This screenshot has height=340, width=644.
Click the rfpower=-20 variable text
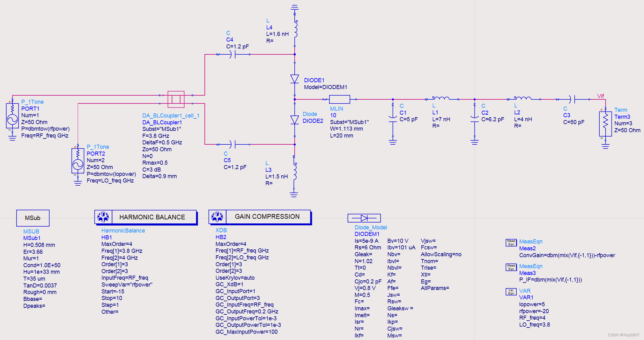tap(534, 311)
